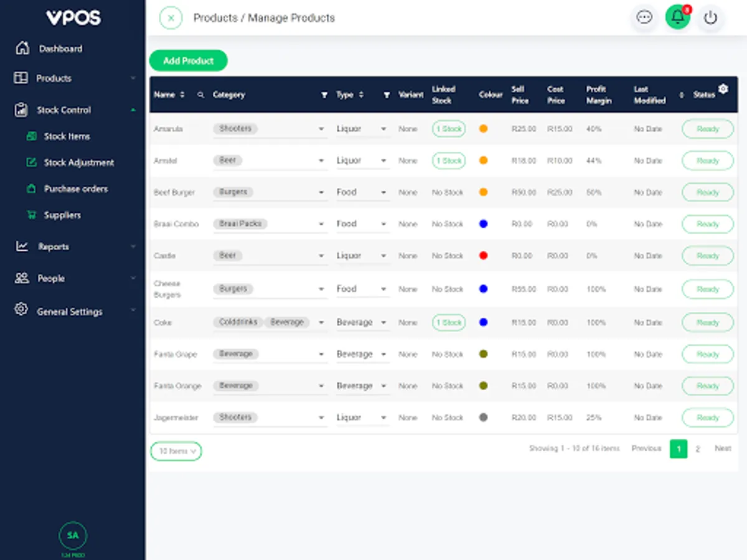Screen dimensions: 747x560
Task: Toggle Ready status for Fanta Grape
Action: pyautogui.click(x=708, y=354)
